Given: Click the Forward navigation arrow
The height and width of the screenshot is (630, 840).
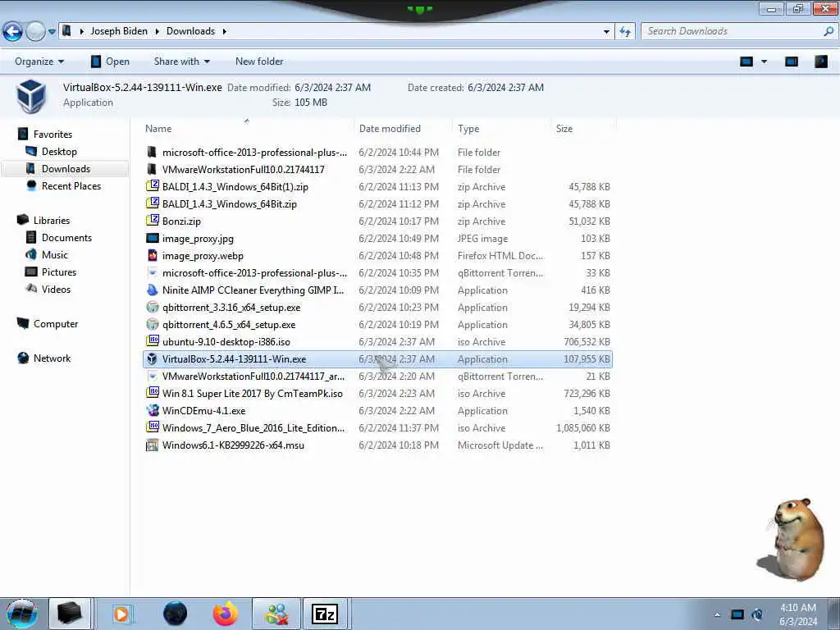Looking at the screenshot, I should pyautogui.click(x=35, y=32).
